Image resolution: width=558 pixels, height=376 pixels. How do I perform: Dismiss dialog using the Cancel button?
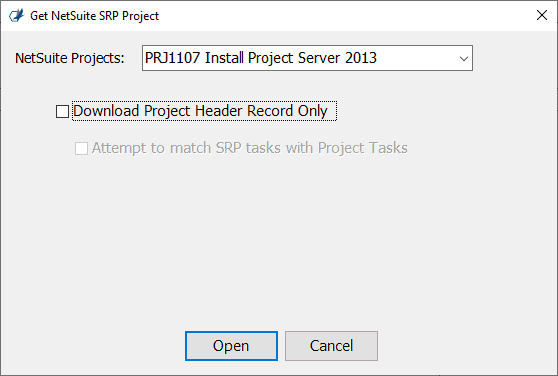coord(331,346)
